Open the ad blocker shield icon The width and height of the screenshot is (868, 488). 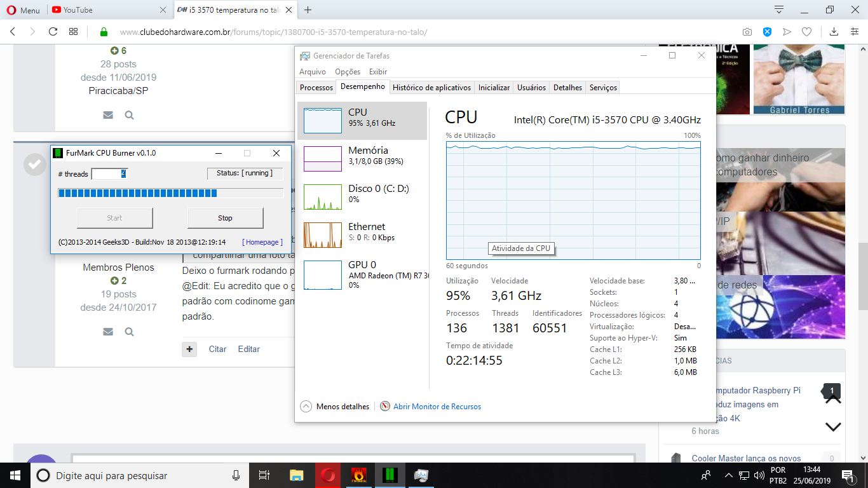point(767,32)
